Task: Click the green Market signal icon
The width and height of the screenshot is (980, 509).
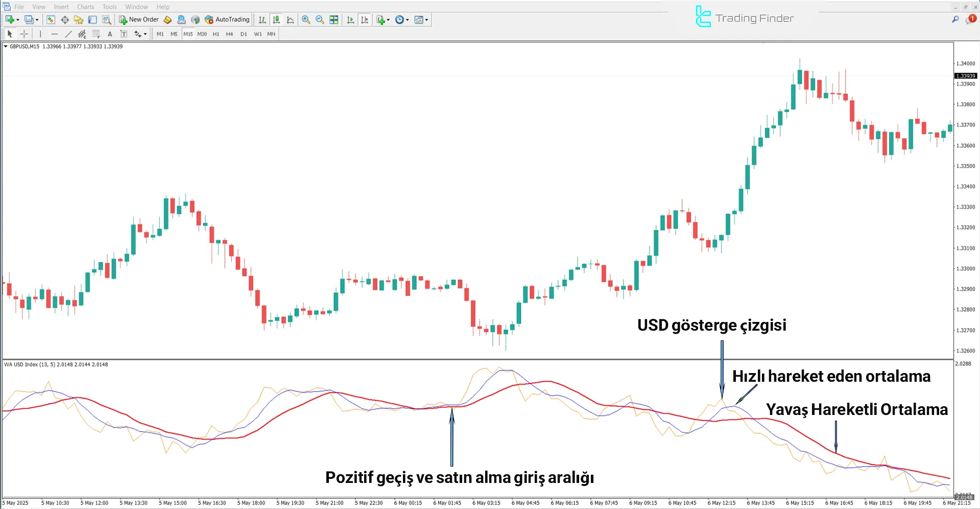Action: point(195,19)
